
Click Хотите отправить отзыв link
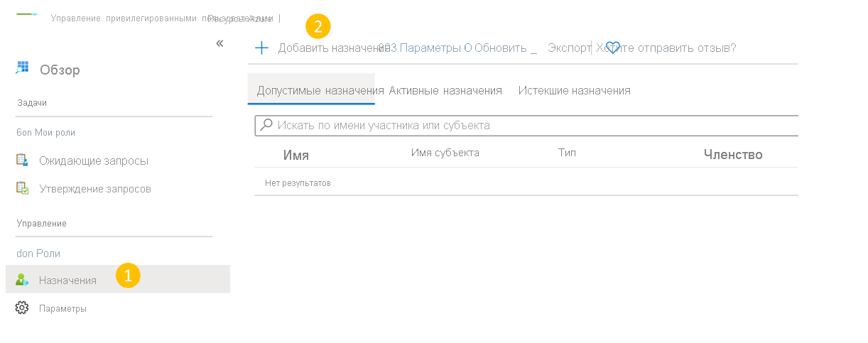[666, 48]
